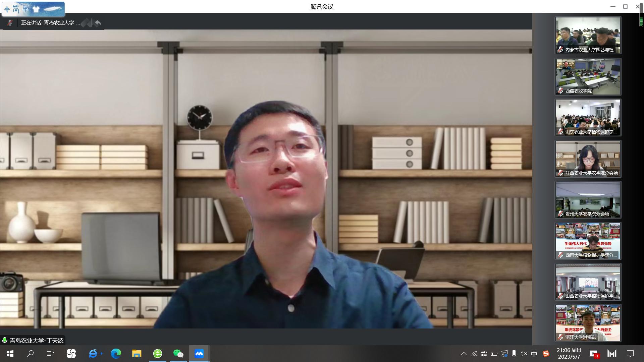Toggle 中 Chinese mode in floating IME bar
The image size is (644, 362).
pos(7,9)
